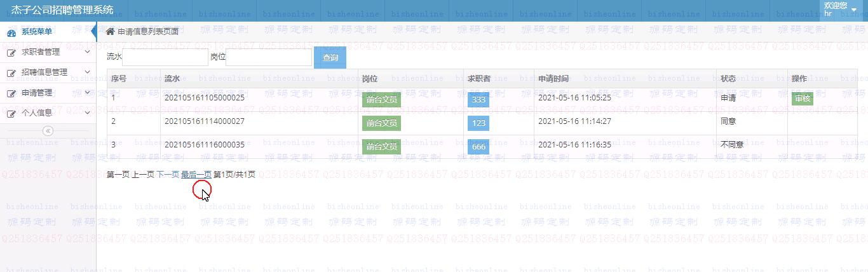Click 前台文员 tag in row 1
Viewport: 868px width, 272px height.
[381, 99]
